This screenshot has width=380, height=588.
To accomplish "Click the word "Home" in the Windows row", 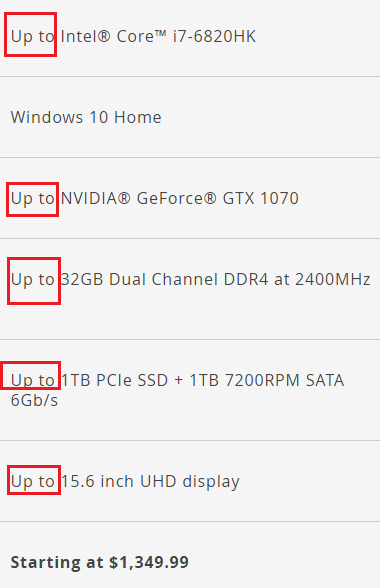I will coord(138,117).
